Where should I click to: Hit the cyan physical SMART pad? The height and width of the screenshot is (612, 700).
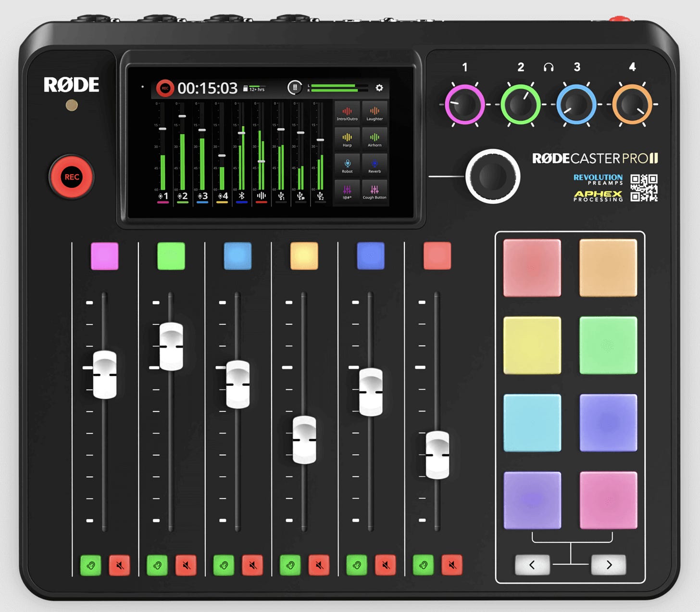(x=532, y=423)
